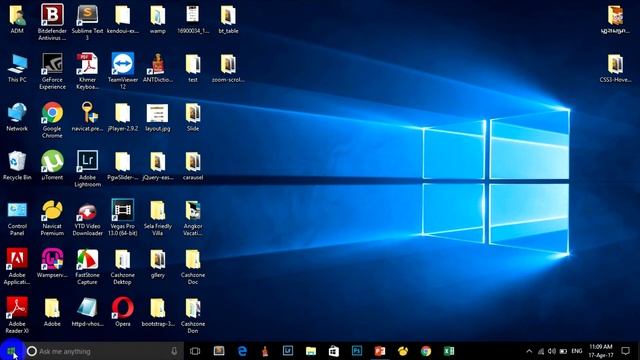Open the Angkor Vacation folder
This screenshot has width=640, height=360.
pyautogui.click(x=193, y=218)
